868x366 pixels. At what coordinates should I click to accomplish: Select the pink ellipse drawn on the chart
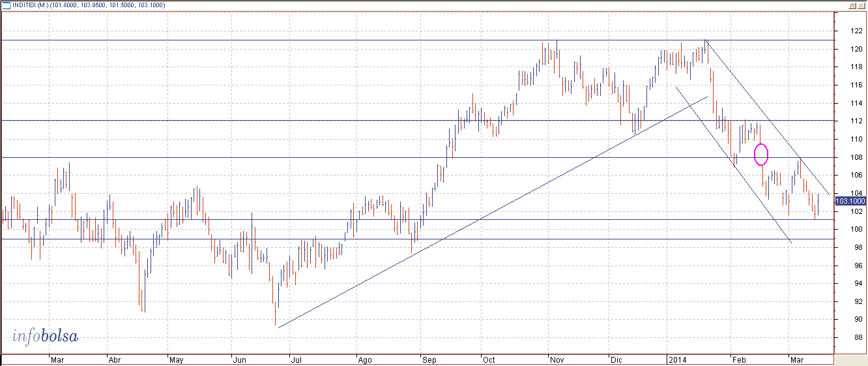[x=761, y=154]
